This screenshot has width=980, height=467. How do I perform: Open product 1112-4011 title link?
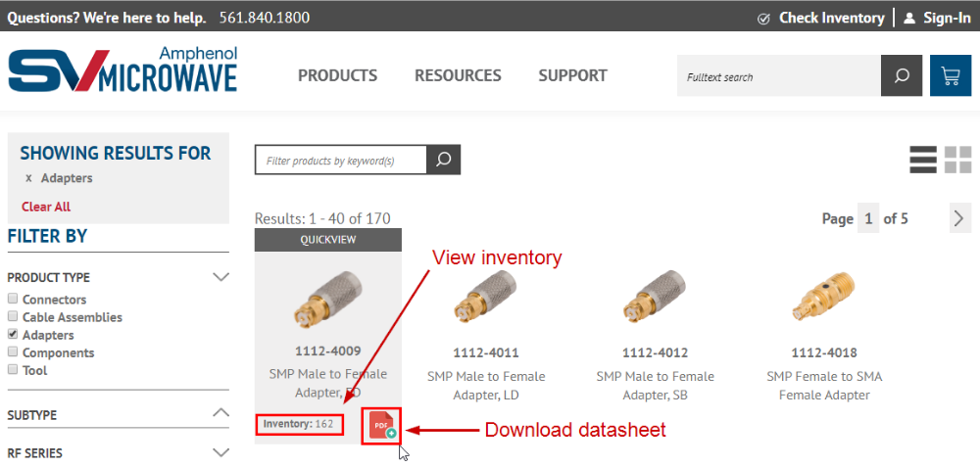[x=486, y=352]
